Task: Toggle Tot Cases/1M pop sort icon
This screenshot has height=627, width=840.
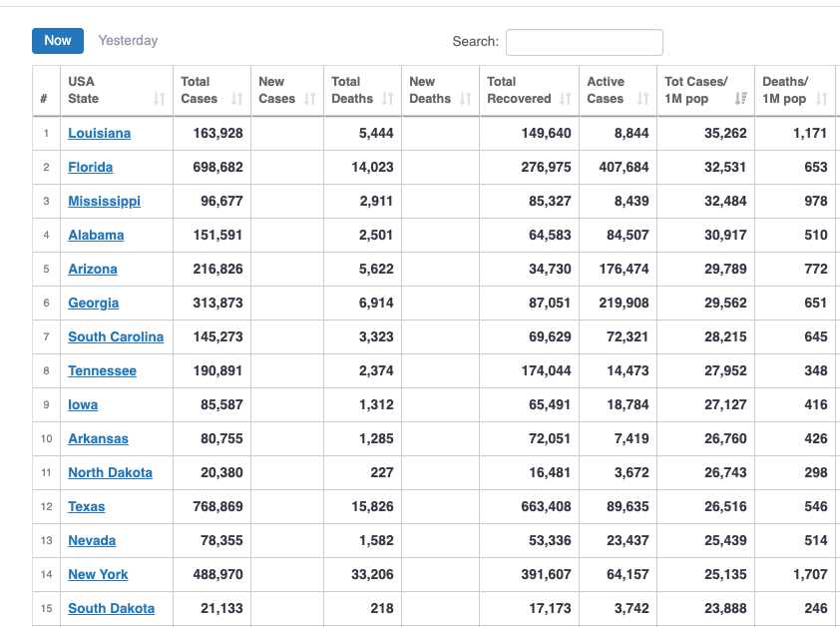Action: 741,99
